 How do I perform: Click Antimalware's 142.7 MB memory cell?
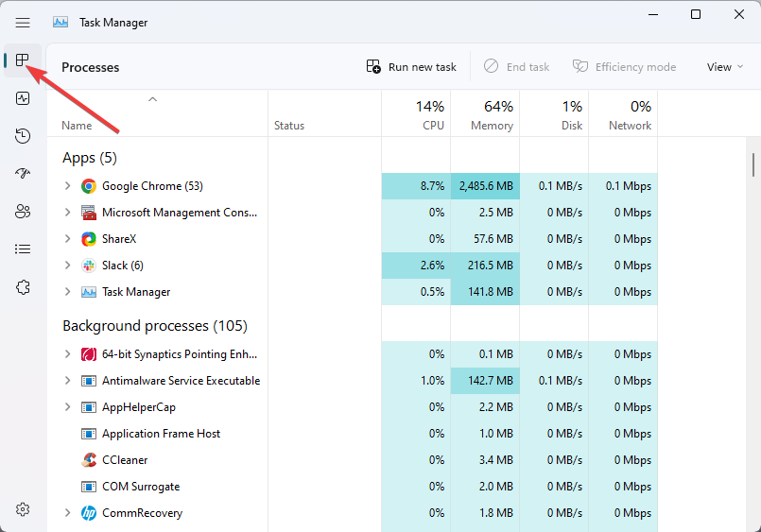point(485,381)
